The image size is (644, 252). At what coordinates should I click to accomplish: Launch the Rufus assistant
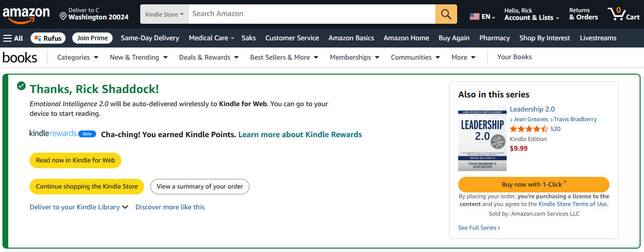pos(47,38)
